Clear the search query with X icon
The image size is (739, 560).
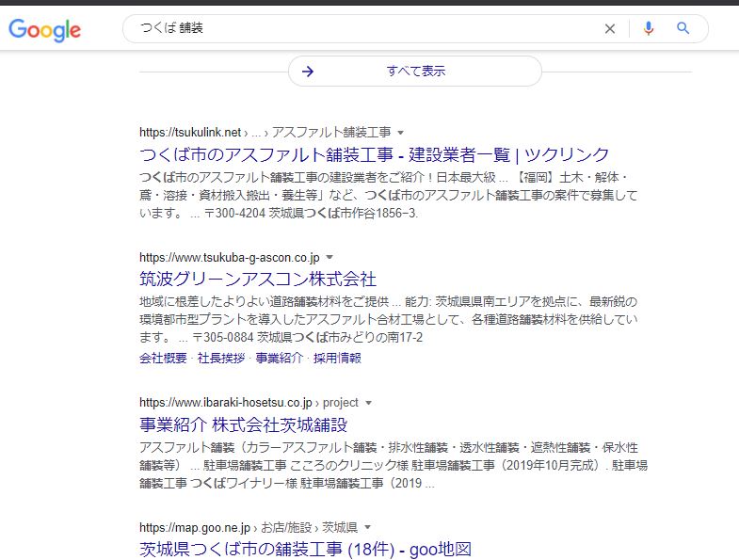click(610, 29)
